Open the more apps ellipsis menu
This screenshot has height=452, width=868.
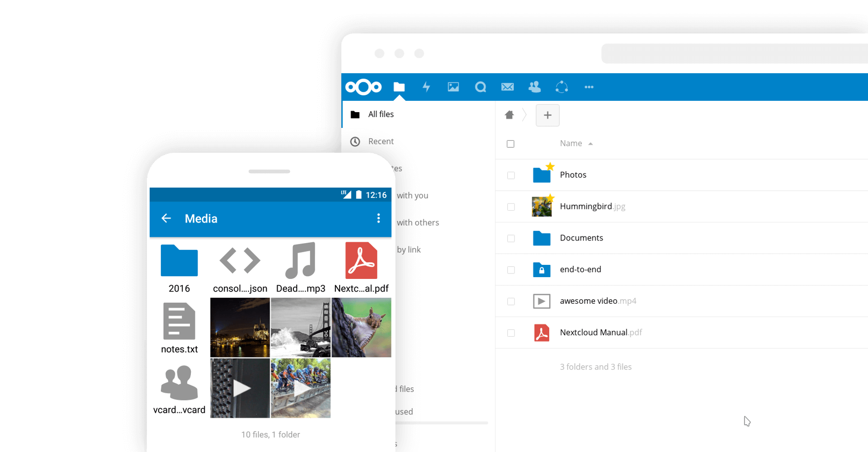[x=589, y=87]
